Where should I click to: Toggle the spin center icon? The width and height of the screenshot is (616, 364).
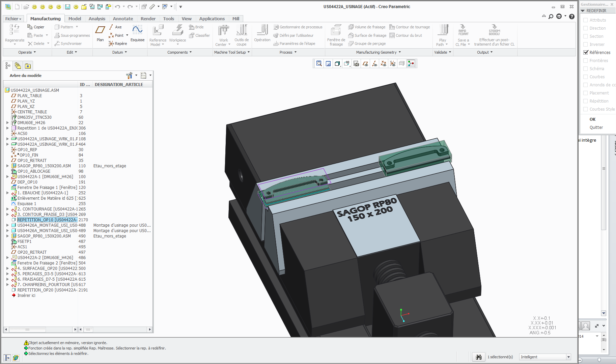[x=411, y=63]
